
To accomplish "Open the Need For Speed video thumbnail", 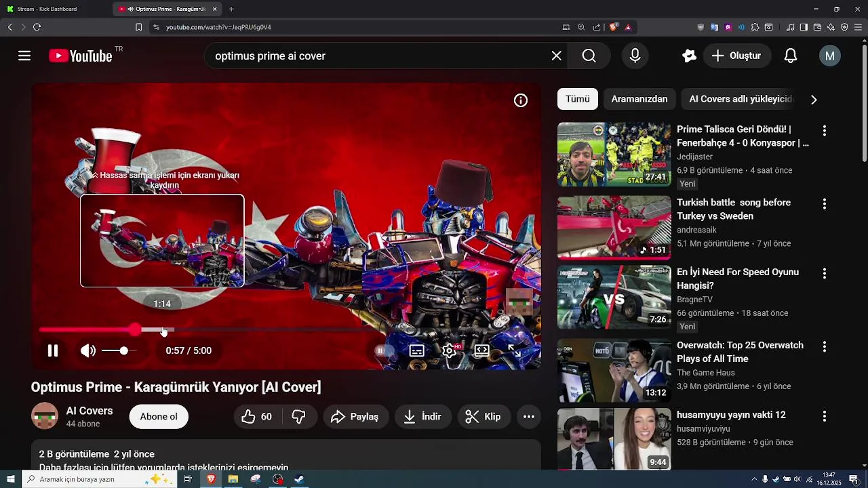I will [614, 297].
